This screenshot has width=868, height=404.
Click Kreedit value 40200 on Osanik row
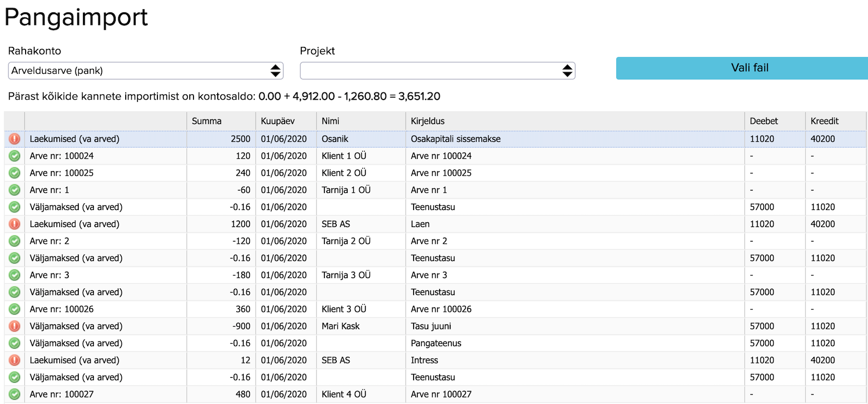point(822,139)
